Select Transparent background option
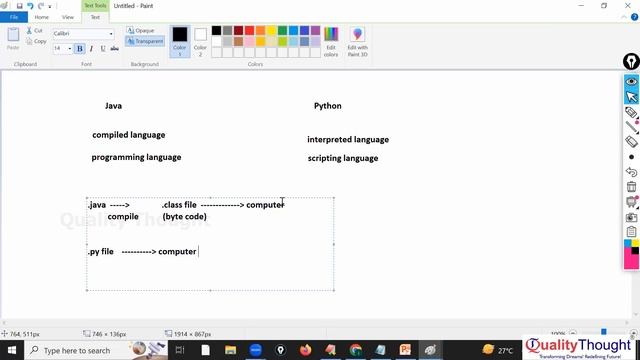This screenshot has height=360, width=640. 145,41
